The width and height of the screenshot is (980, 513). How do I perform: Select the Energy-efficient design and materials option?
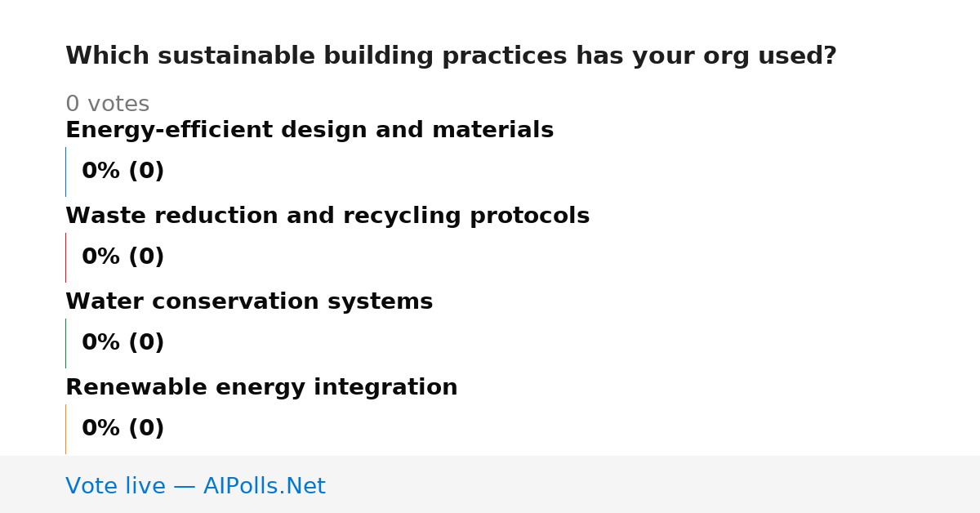[x=310, y=130]
